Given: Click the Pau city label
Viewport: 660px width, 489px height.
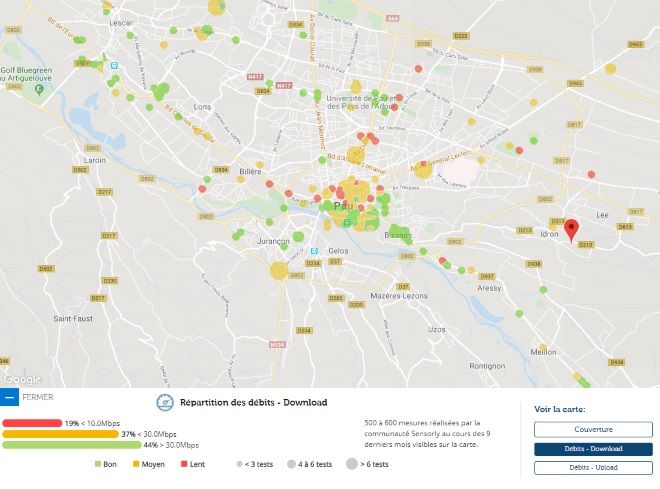Looking at the screenshot, I should (343, 206).
